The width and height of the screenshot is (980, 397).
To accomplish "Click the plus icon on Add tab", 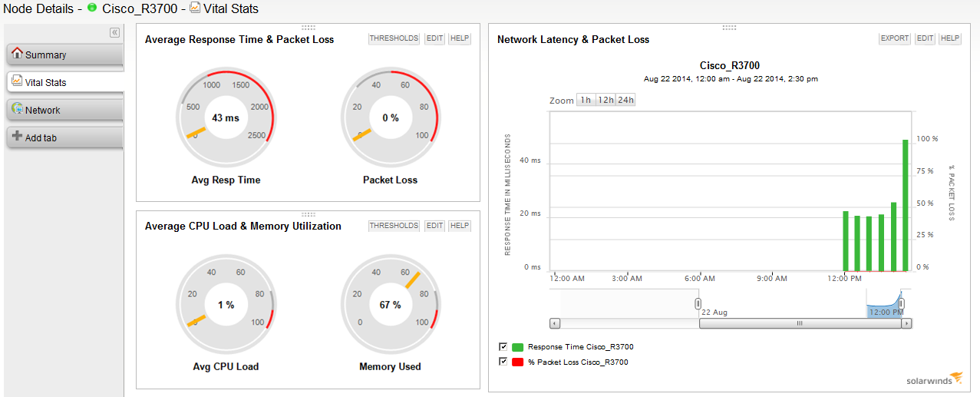I will [x=17, y=137].
